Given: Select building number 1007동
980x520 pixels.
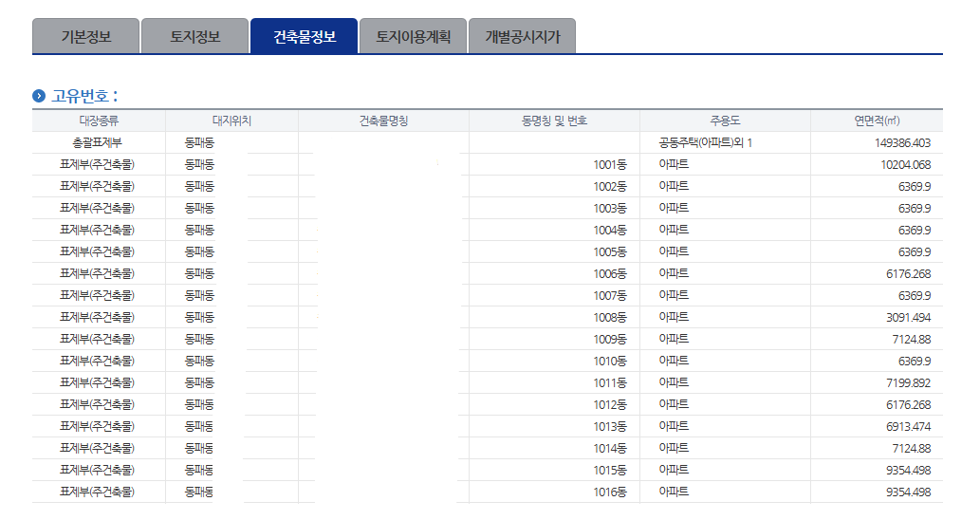Looking at the screenshot, I should 610,296.
